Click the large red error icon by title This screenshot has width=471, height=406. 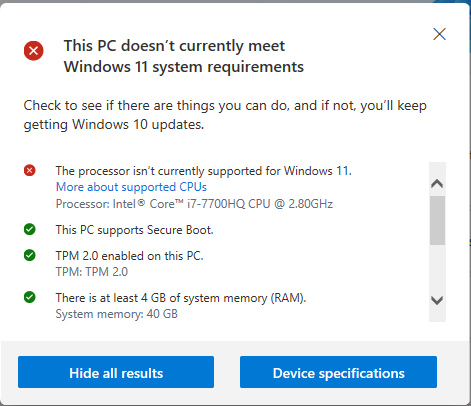(x=33, y=51)
